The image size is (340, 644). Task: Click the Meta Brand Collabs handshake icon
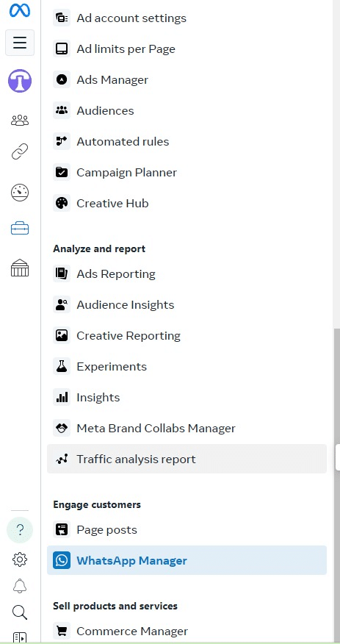tap(62, 429)
